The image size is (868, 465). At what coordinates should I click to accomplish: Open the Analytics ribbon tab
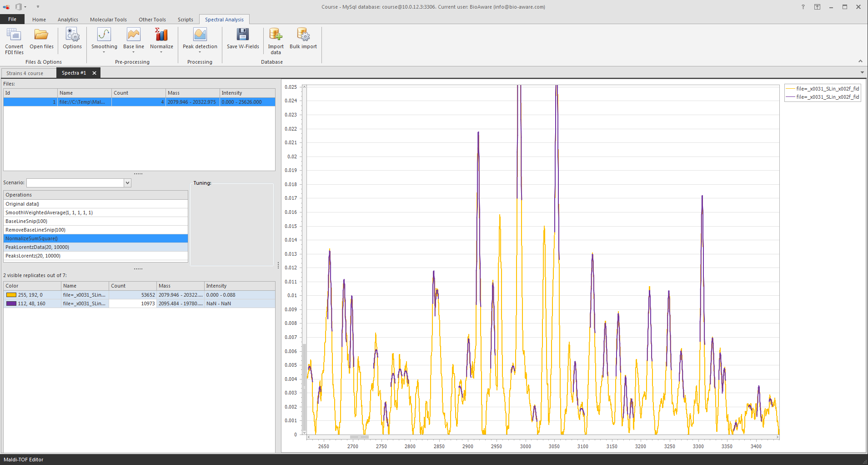click(68, 19)
